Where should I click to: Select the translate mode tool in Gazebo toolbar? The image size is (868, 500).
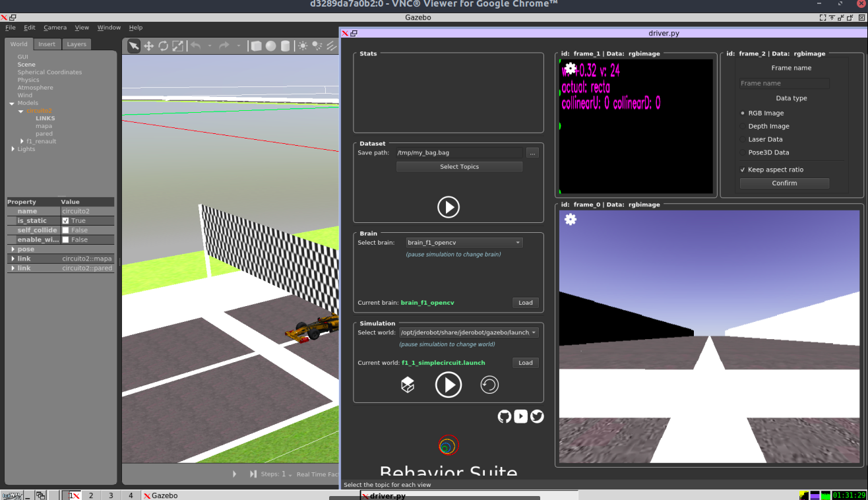coord(148,46)
